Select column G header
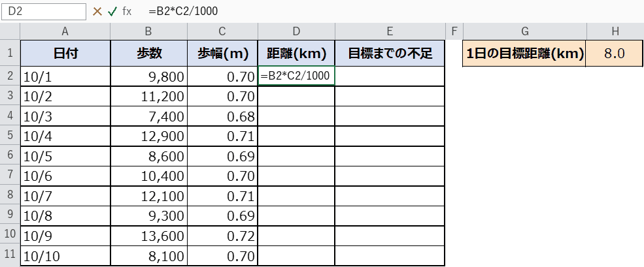 pos(524,31)
